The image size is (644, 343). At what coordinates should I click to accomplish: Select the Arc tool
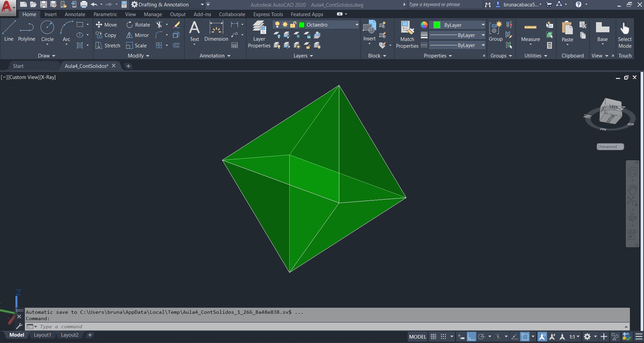(66, 31)
